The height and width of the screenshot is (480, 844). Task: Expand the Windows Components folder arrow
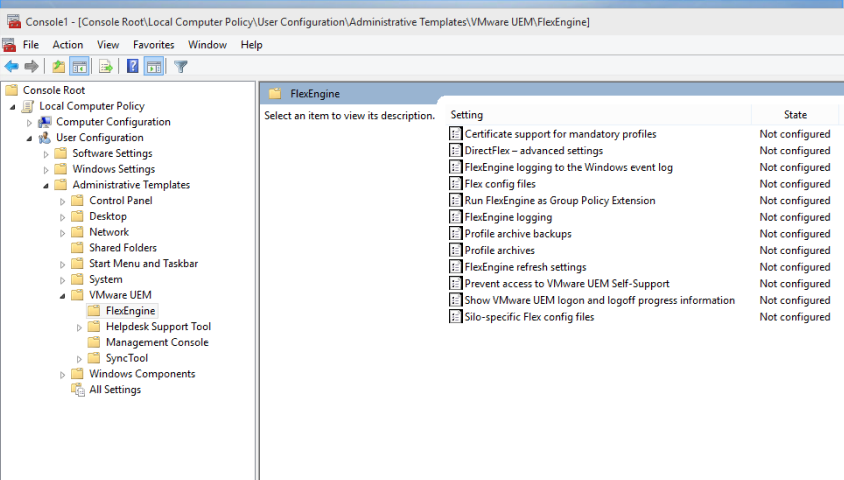point(62,374)
